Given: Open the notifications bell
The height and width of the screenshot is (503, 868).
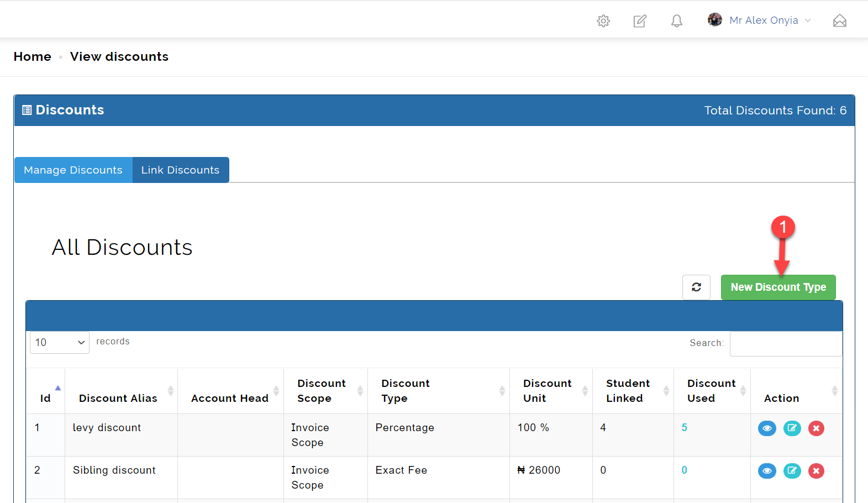Looking at the screenshot, I should click(677, 21).
